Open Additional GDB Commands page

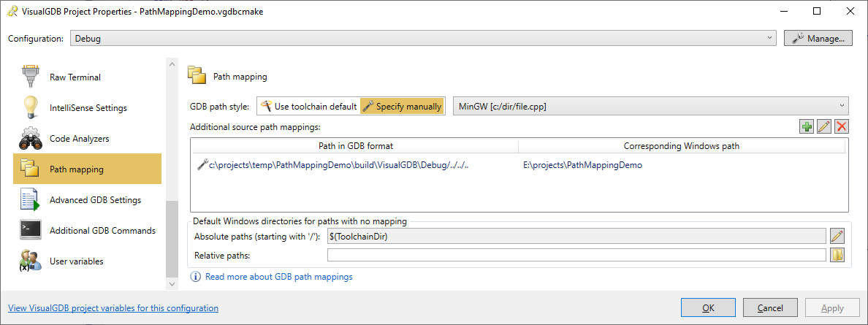click(88, 230)
